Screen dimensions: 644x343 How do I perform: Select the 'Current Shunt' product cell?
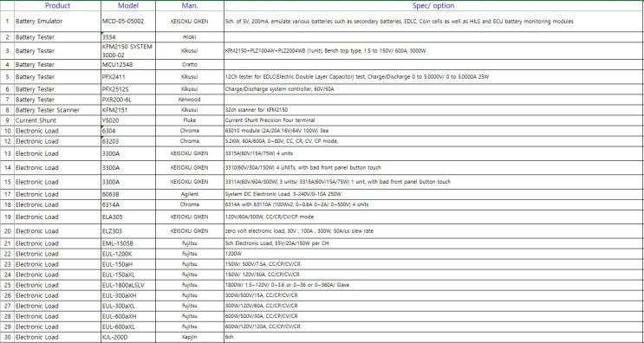pyautogui.click(x=57, y=120)
